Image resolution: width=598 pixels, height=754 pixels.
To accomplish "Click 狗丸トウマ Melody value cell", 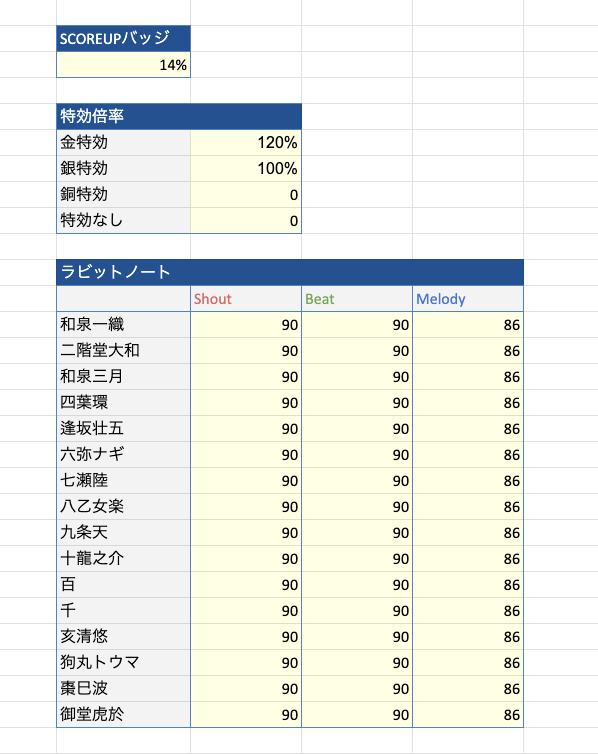I will click(468, 662).
